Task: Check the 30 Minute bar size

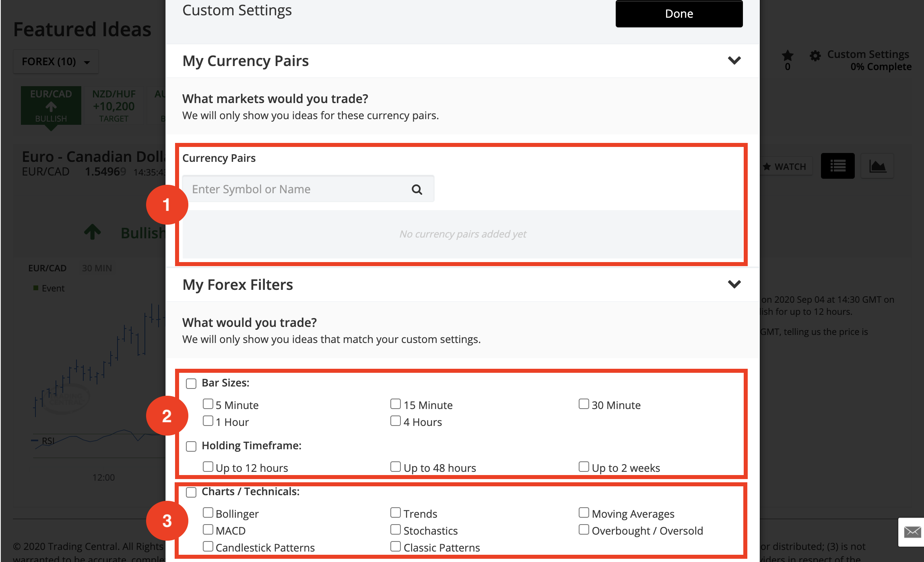Action: (584, 404)
